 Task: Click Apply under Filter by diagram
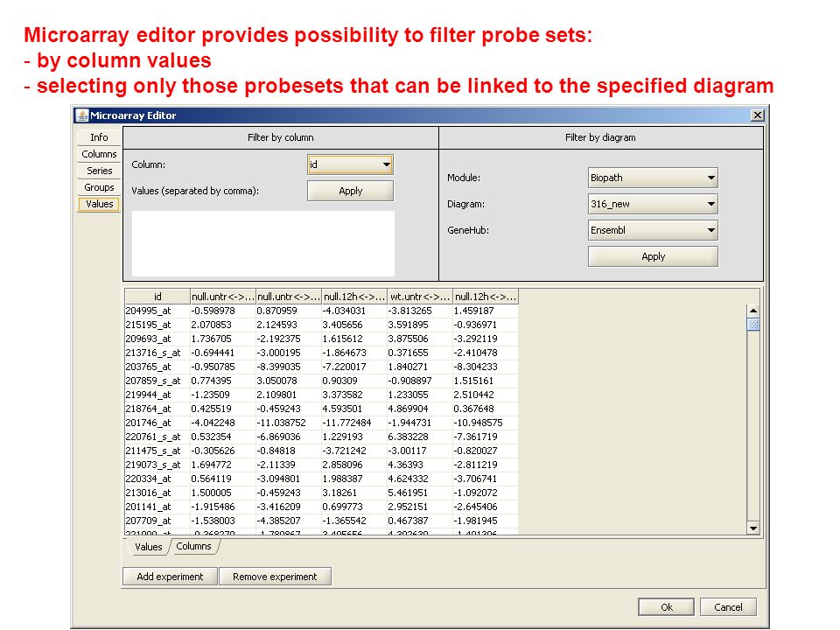653,256
